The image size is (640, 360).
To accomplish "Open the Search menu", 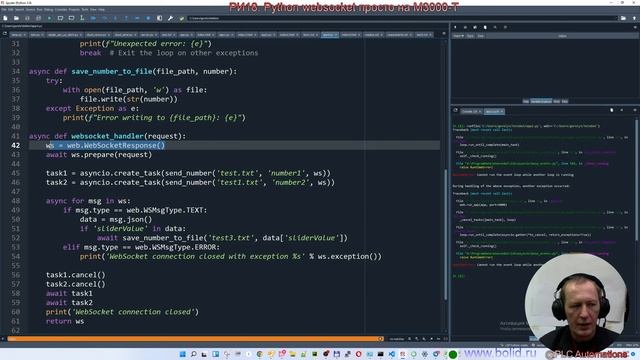I will click(19, 9).
